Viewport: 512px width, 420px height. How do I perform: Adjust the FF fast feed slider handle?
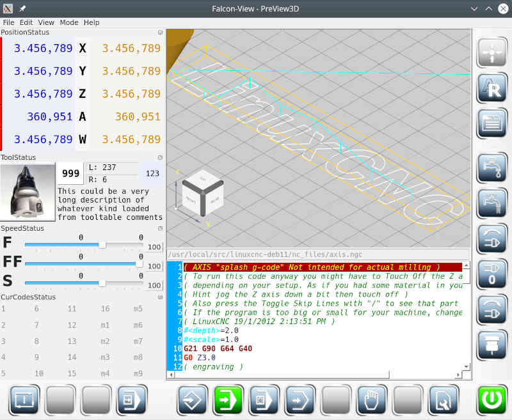click(140, 264)
